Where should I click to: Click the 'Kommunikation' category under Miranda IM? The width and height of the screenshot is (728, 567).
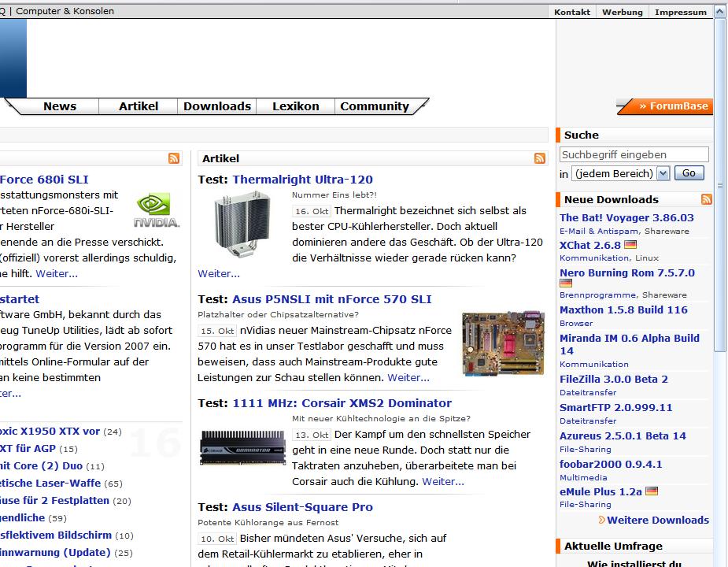(594, 365)
